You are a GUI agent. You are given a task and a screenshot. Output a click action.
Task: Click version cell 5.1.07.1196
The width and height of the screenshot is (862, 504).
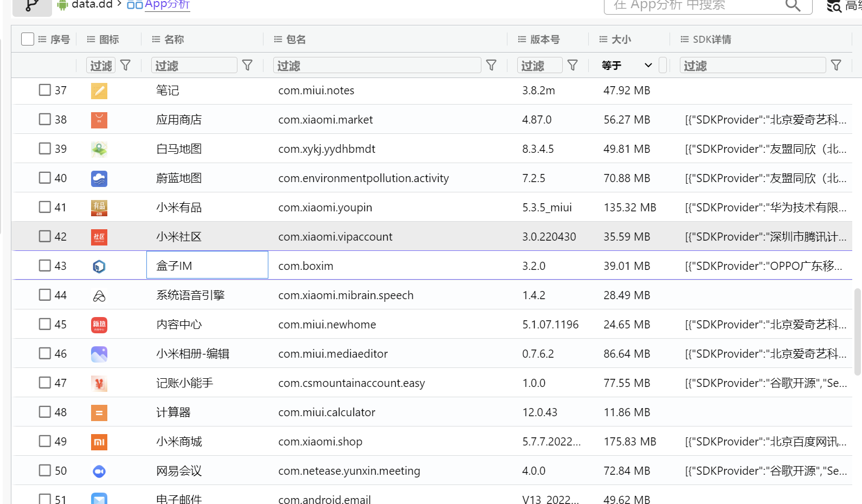[x=550, y=325]
